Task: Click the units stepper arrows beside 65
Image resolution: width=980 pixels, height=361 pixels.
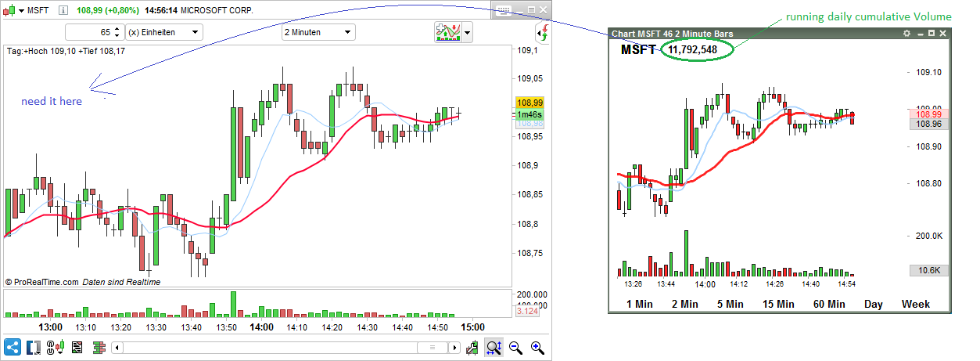Action: coord(117,32)
